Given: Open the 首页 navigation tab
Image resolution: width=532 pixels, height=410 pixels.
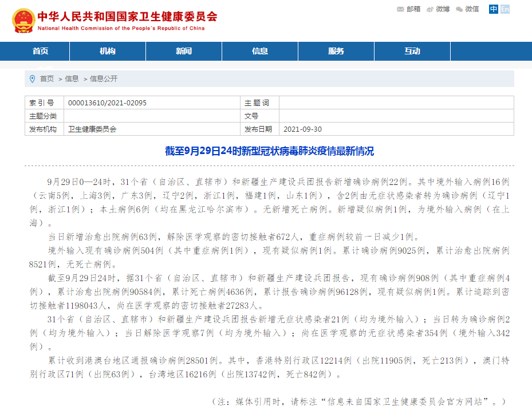Looking at the screenshot, I should pos(41,52).
